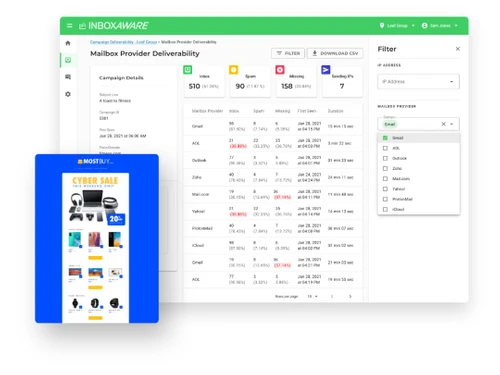Check the Mail.com checkbox in the filter

(x=385, y=179)
